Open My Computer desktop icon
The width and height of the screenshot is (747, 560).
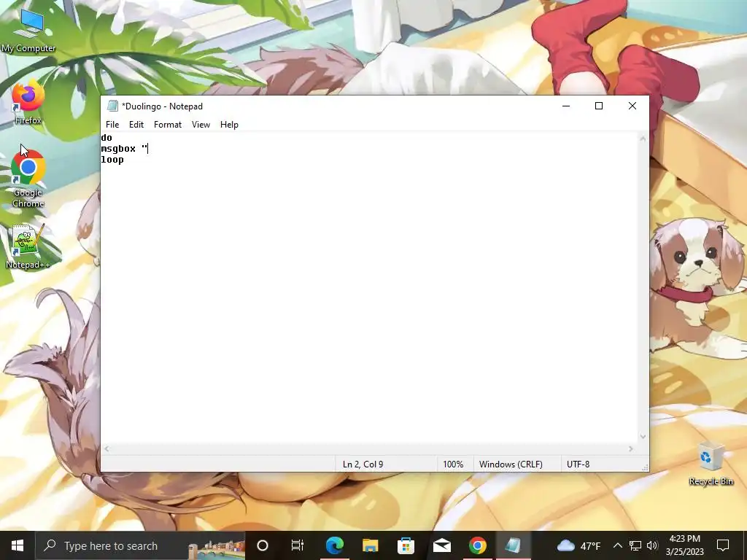click(28, 31)
